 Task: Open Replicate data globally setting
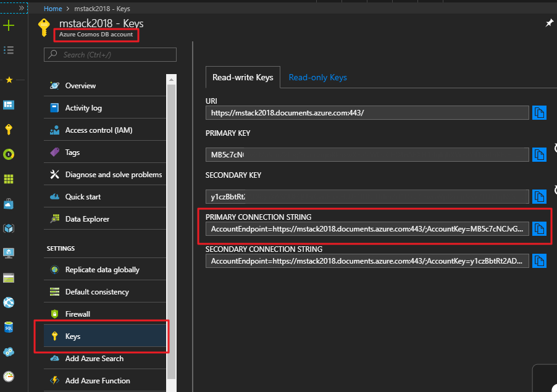105,270
